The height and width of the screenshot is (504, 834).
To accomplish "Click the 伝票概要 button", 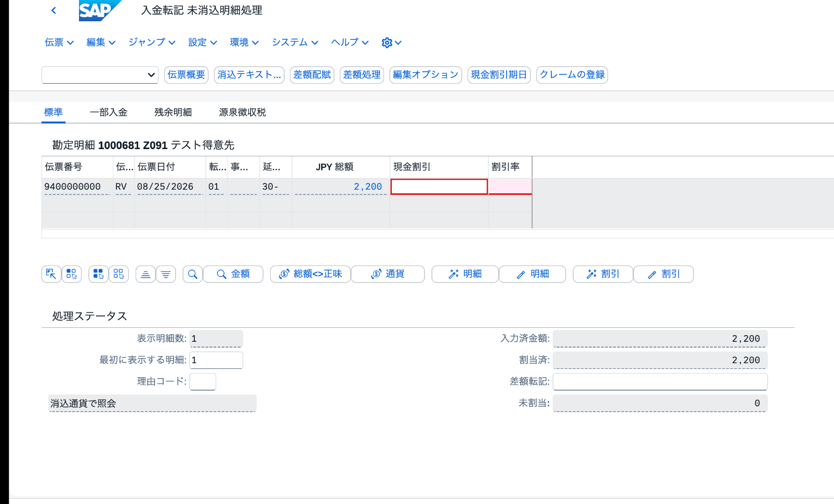I will (x=187, y=75).
